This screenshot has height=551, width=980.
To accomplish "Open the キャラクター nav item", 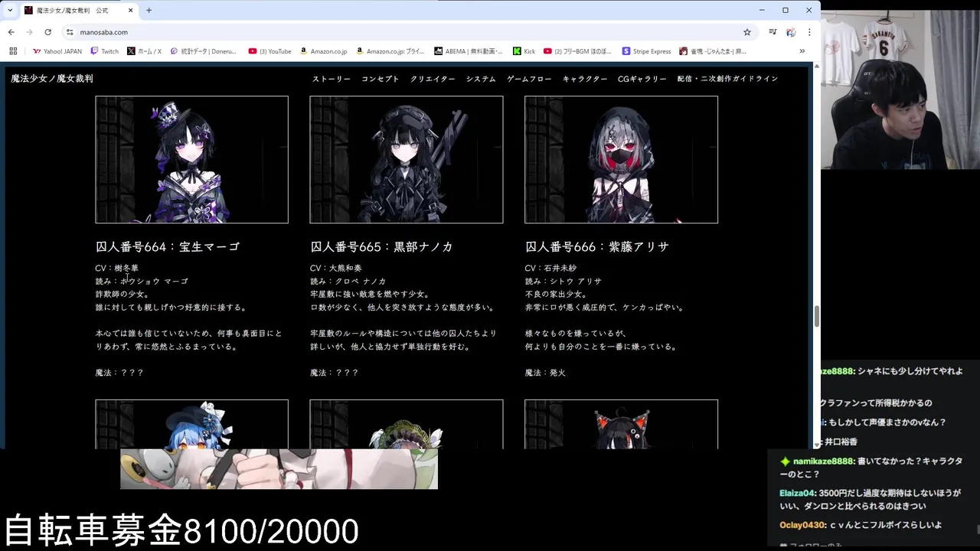I will pos(585,79).
